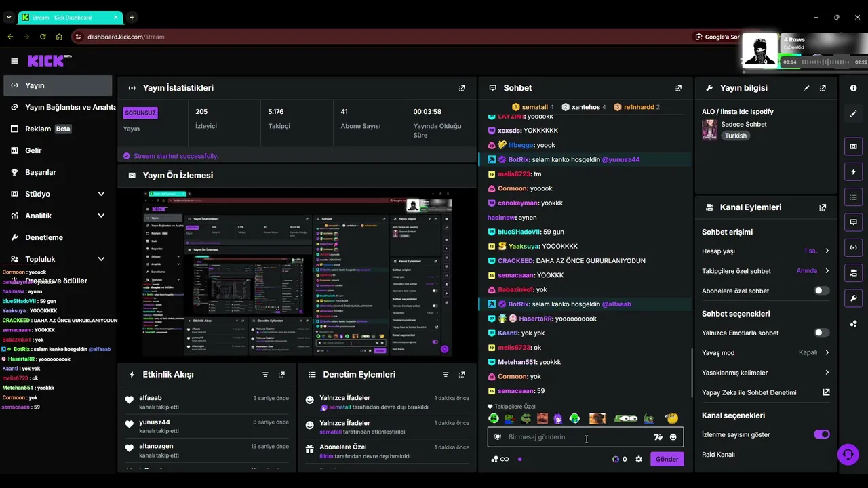Toggle Yalnızca Emotlarla sohbet switch
This screenshot has width=868, height=488.
821,333
